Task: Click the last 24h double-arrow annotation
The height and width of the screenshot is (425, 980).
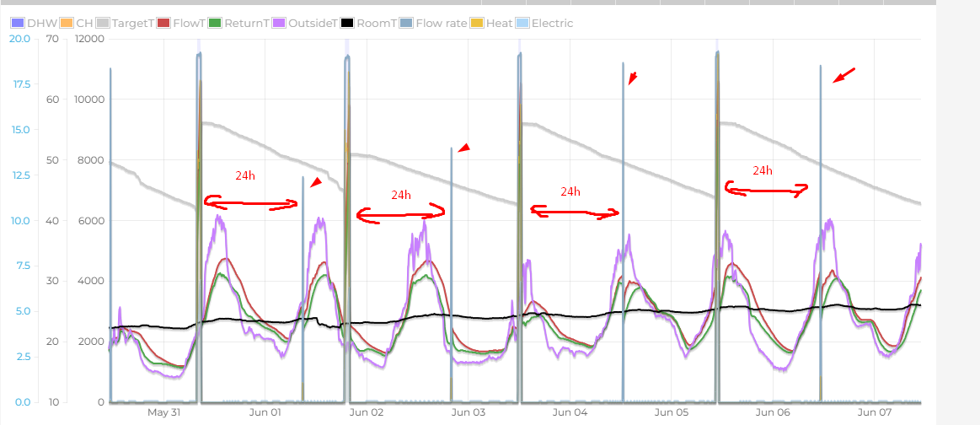Action: pos(765,189)
